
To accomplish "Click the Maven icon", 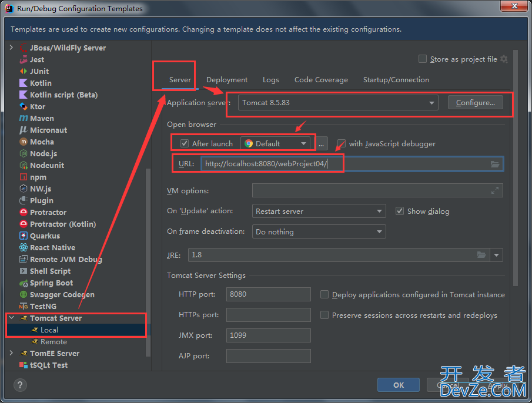I will 24,118.
